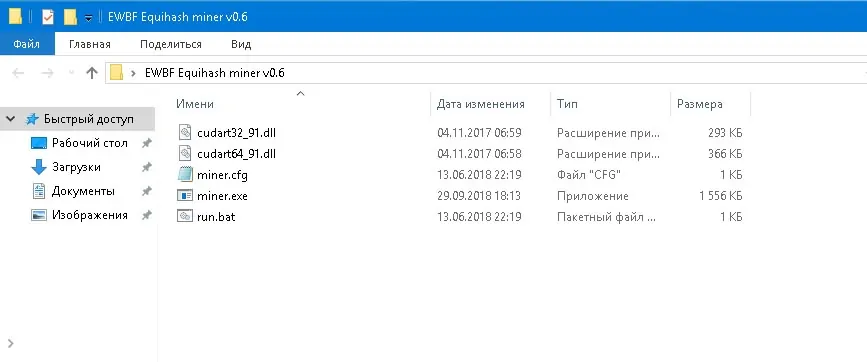The width and height of the screenshot is (867, 362).
Task: Click the cudart32_91.dll file icon
Action: coord(185,133)
